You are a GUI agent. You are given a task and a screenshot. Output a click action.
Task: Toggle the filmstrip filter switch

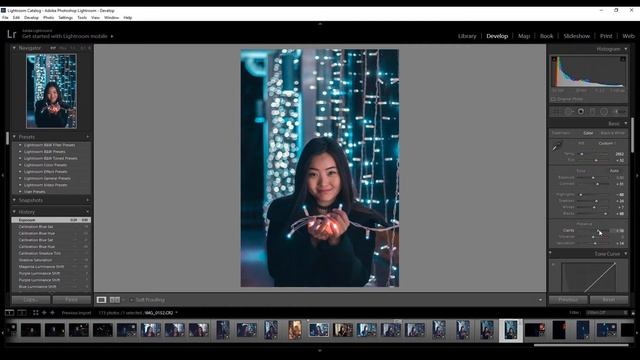(633, 313)
